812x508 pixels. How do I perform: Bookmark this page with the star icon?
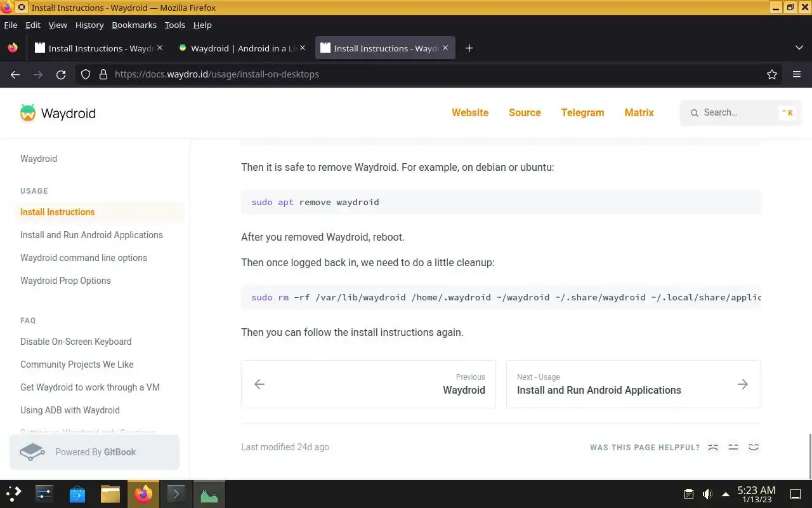click(772, 74)
